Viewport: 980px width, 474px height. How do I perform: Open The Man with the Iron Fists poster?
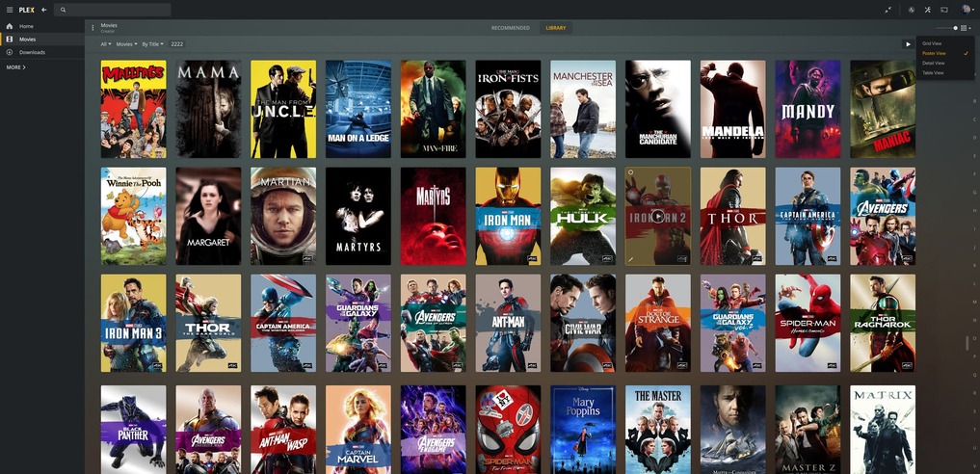508,109
